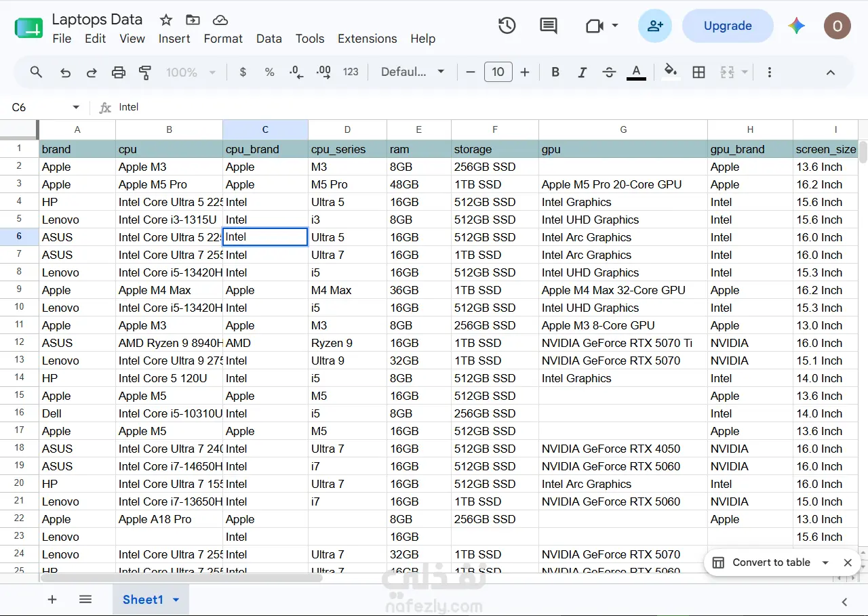Print the spreadsheet
Screen dimensions: 868x616
119,72
